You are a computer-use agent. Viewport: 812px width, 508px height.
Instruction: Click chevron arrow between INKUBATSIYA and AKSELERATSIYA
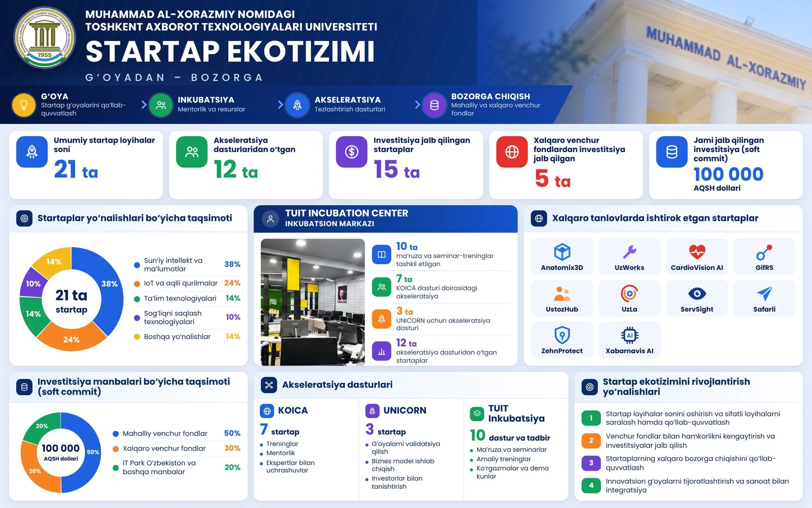click(x=281, y=105)
